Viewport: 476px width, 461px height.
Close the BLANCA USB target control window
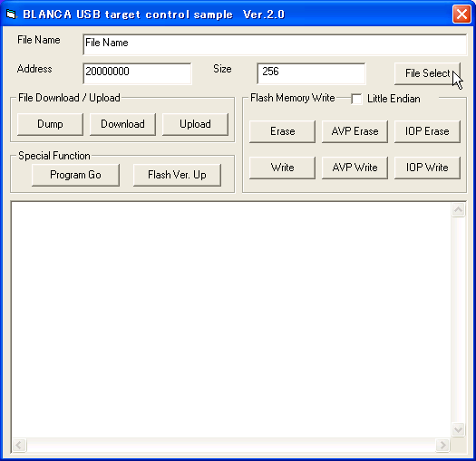[461, 14]
